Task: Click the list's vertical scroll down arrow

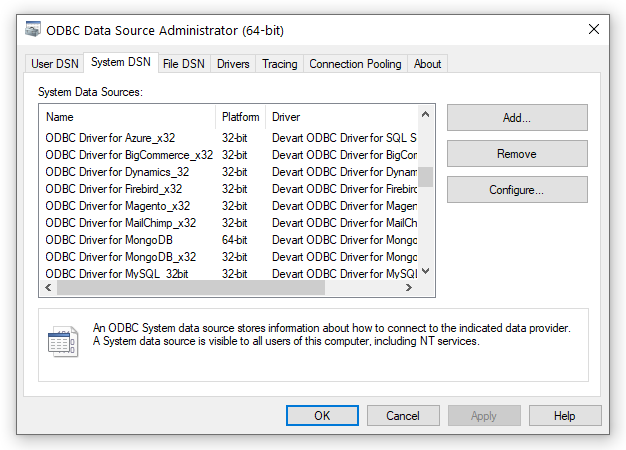Action: point(426,271)
